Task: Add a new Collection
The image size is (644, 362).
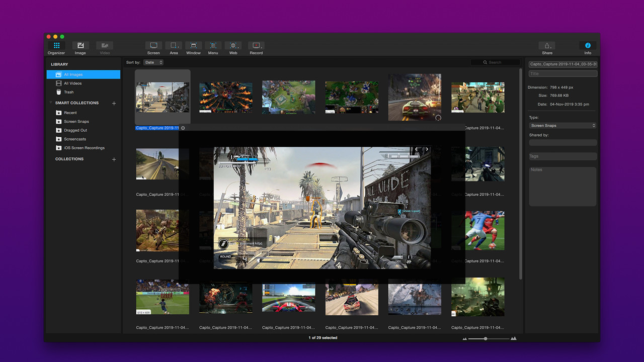Action: tap(114, 159)
